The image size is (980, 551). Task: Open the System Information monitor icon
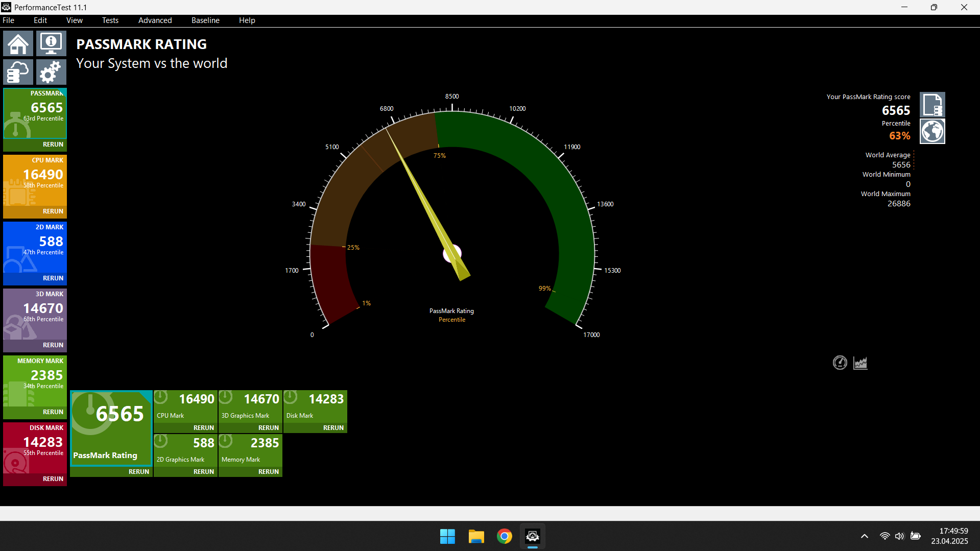[51, 43]
